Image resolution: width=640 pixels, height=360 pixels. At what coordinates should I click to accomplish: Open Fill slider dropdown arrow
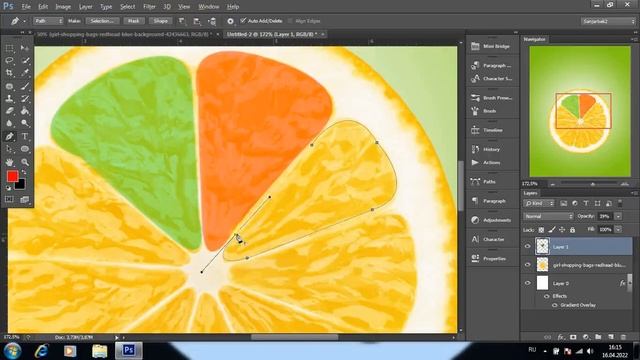coord(618,230)
